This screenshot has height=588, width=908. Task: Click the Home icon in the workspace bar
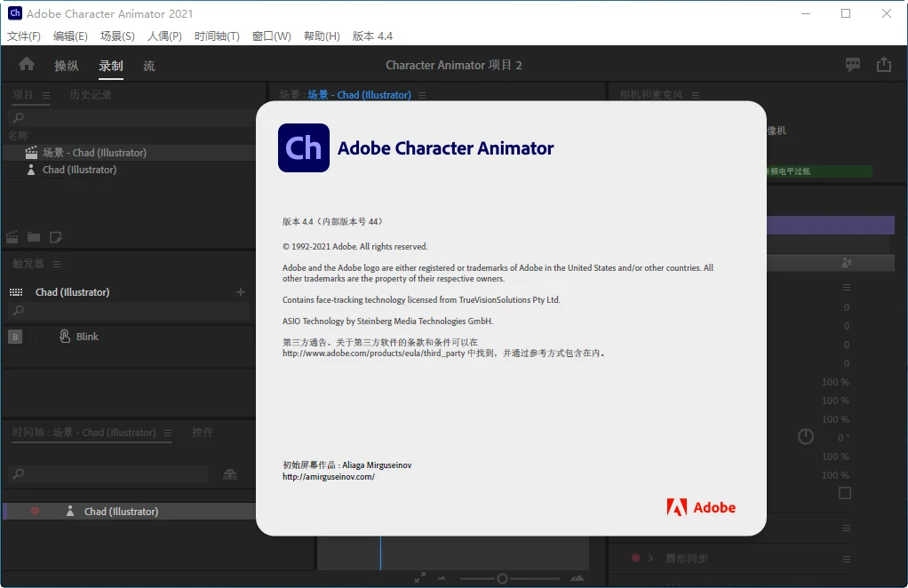click(27, 64)
